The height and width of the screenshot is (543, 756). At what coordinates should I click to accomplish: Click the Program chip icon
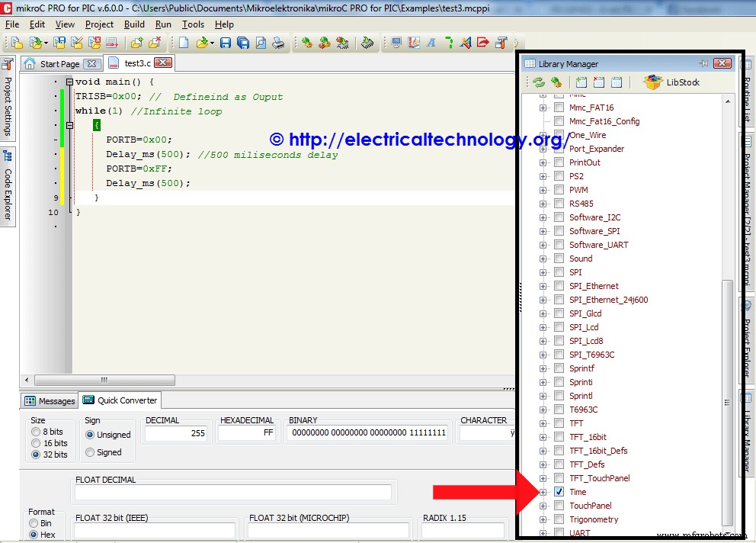click(369, 43)
